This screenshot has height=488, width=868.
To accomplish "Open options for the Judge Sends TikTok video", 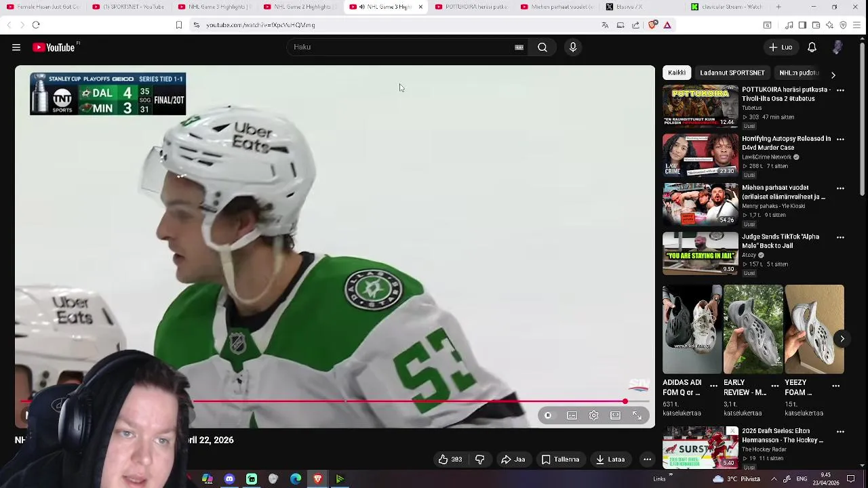I will tap(840, 237).
